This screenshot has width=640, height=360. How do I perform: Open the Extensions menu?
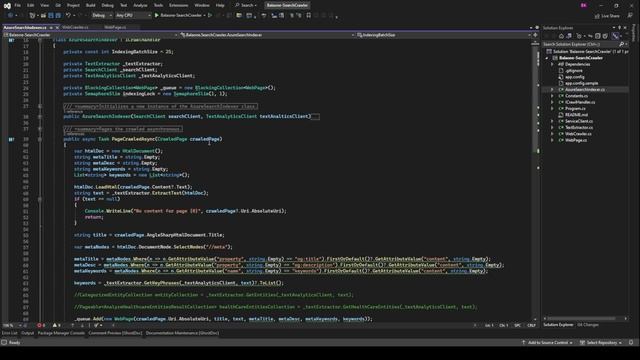[x=178, y=5]
